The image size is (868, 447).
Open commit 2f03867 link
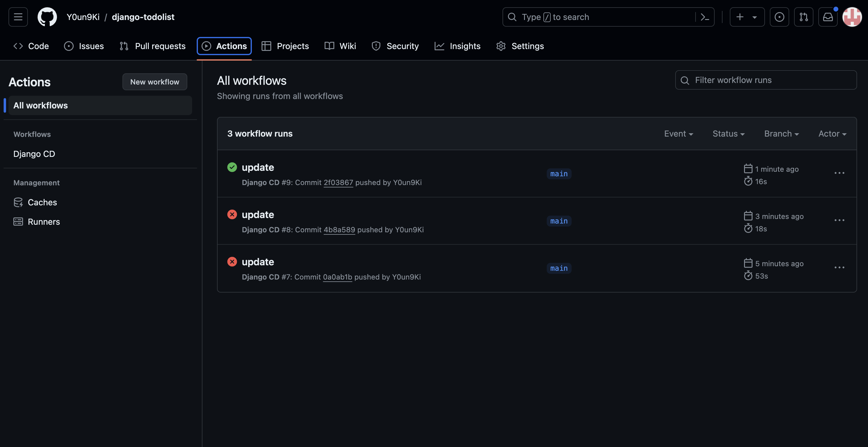338,182
